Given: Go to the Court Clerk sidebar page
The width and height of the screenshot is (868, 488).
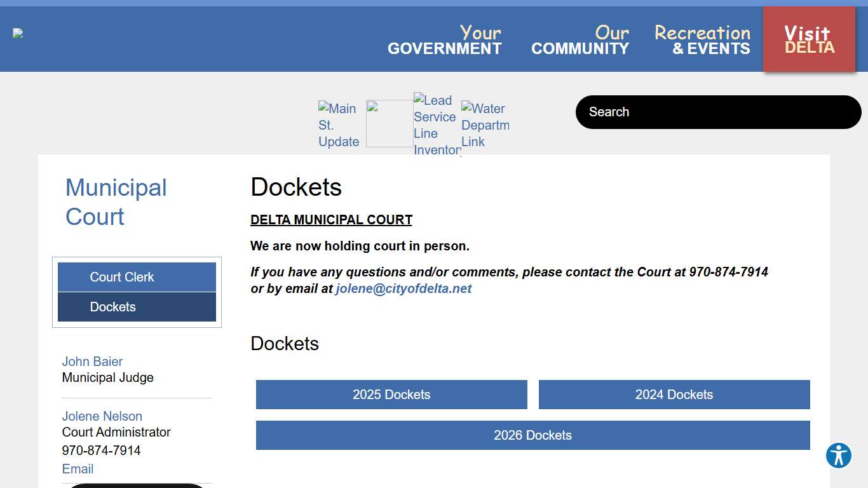Looking at the screenshot, I should click(137, 277).
